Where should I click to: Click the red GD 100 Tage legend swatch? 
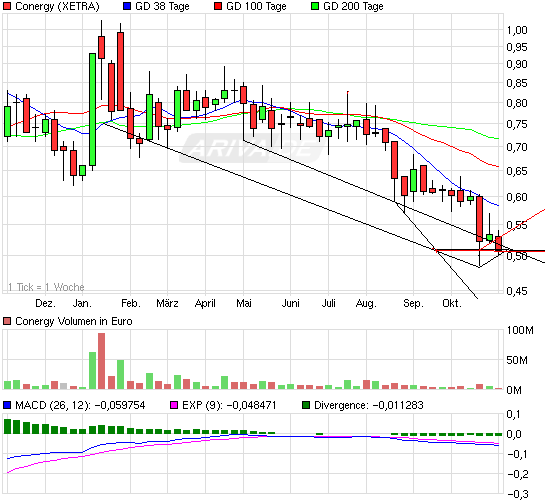point(218,6)
